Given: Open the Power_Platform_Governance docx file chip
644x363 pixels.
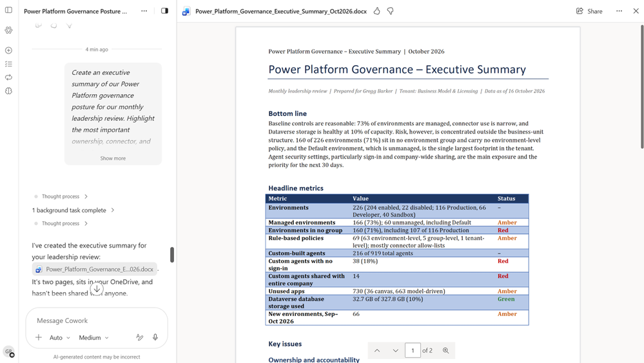Looking at the screenshot, I should pos(95,269).
